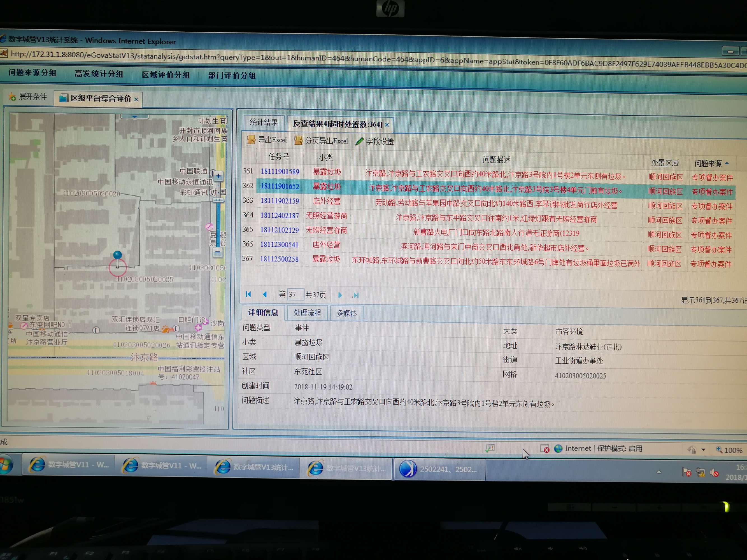Open 部门评价分组 menu
This screenshot has height=560, width=747.
[232, 75]
